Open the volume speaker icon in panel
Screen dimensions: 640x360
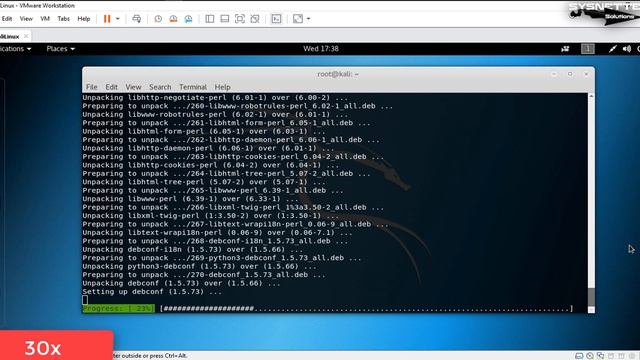click(x=627, y=49)
